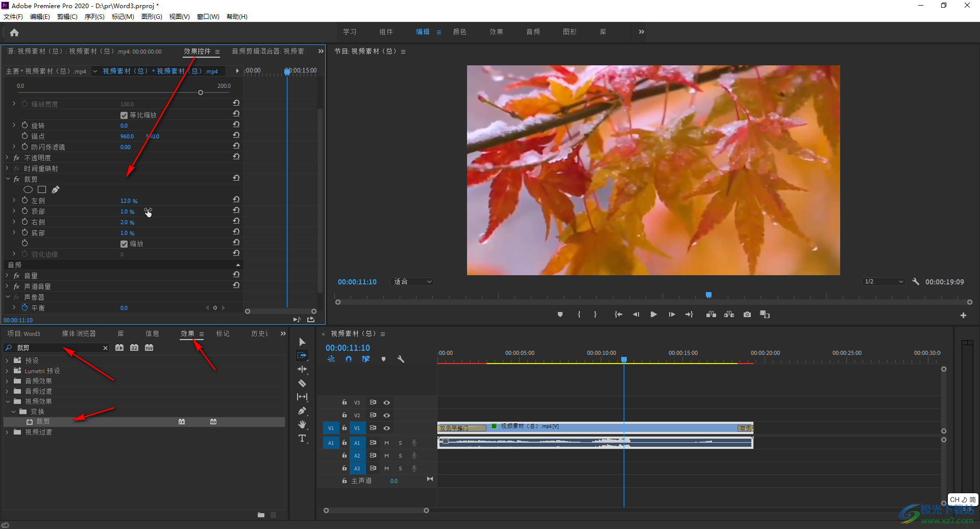This screenshot has height=529, width=980.
Task: Open playback resolution 1/2 dropdown
Action: click(x=884, y=282)
